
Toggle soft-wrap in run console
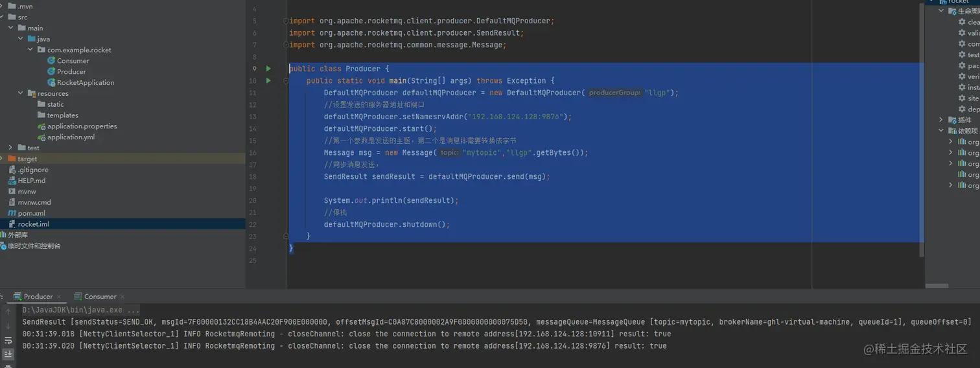8,341
